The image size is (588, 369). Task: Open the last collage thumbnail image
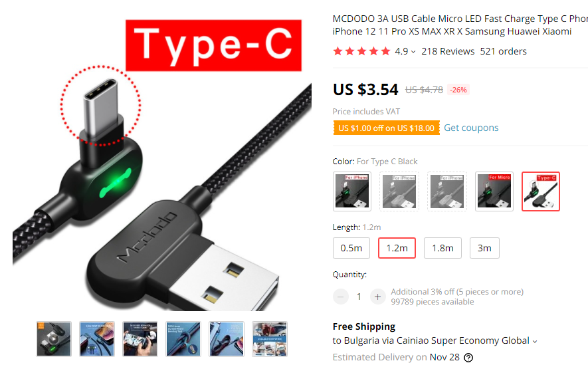(270, 339)
